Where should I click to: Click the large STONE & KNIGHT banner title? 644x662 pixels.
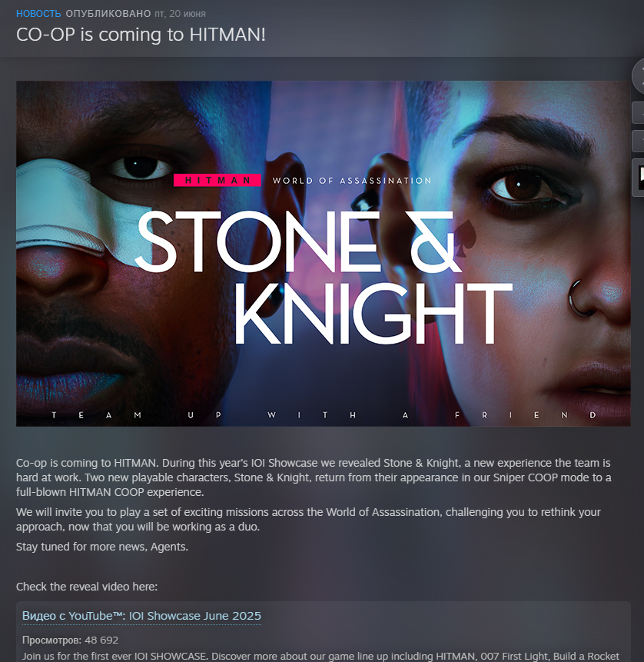tap(324, 278)
